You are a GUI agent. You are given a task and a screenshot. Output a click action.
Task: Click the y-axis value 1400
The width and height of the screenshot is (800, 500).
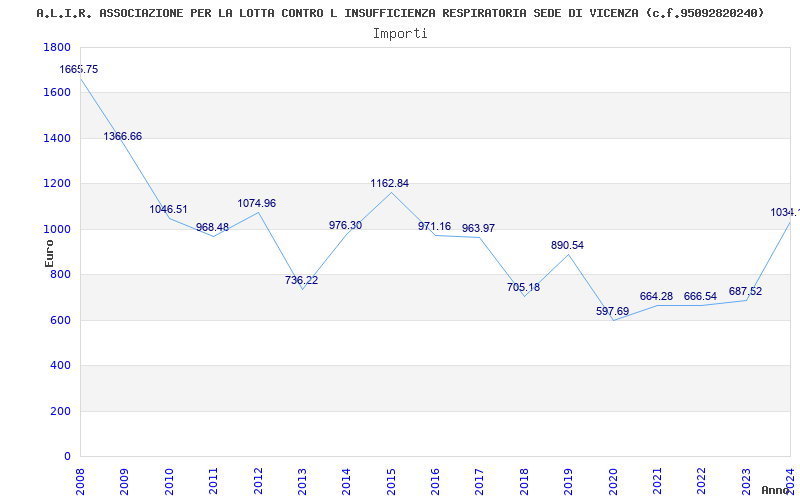pos(57,138)
